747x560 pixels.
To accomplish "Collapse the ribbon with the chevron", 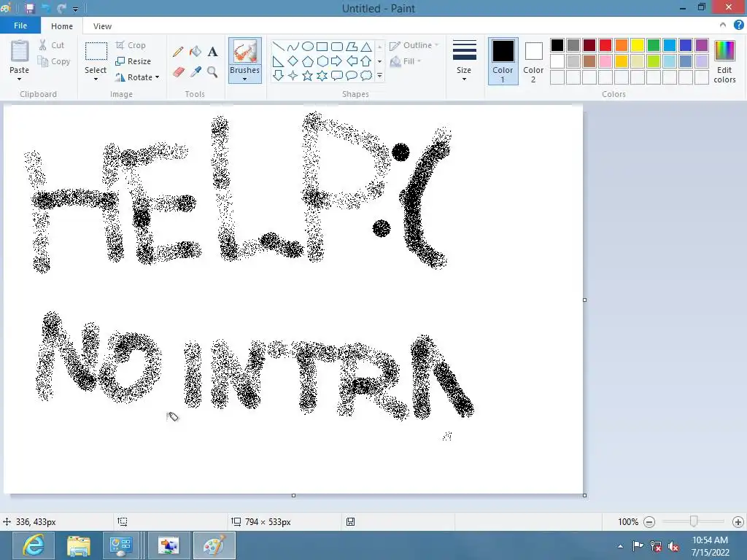I will click(x=723, y=25).
